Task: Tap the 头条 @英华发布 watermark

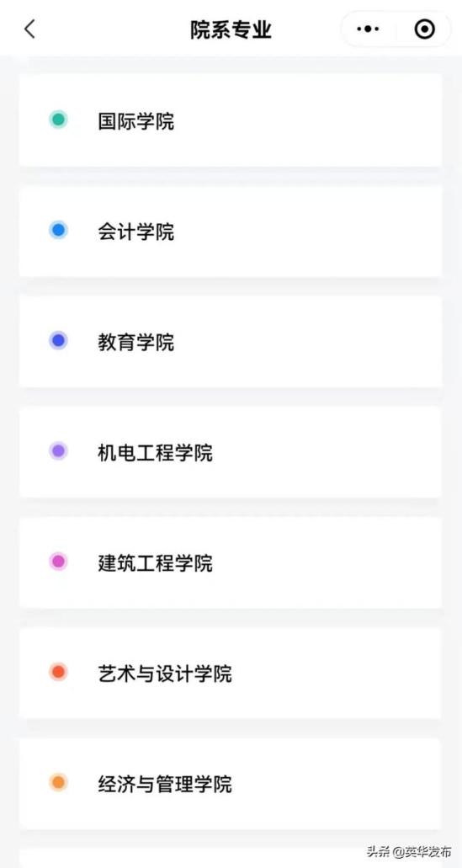Action: coord(410,851)
